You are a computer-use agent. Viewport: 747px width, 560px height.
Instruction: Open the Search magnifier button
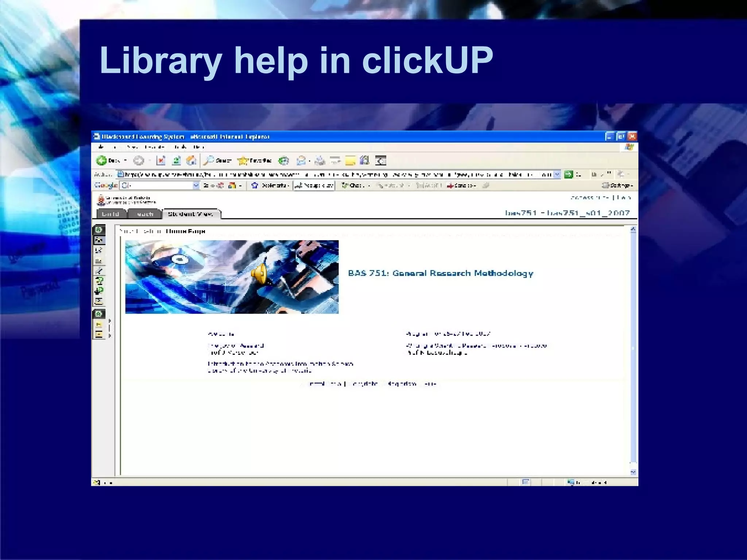pyautogui.click(x=218, y=160)
